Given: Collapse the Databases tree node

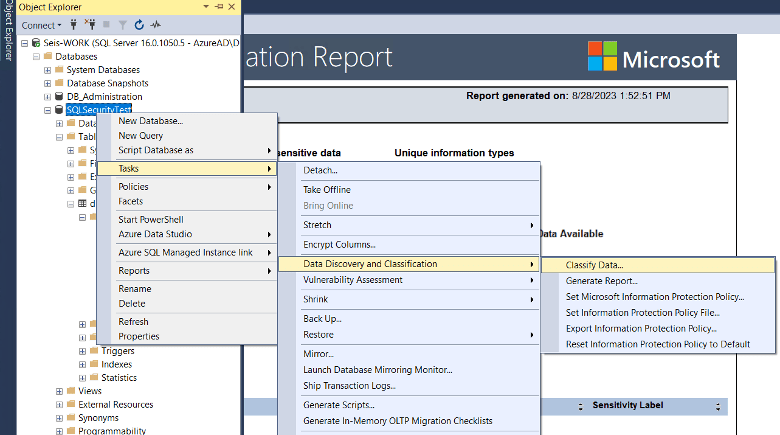Looking at the screenshot, I should click(x=36, y=57).
